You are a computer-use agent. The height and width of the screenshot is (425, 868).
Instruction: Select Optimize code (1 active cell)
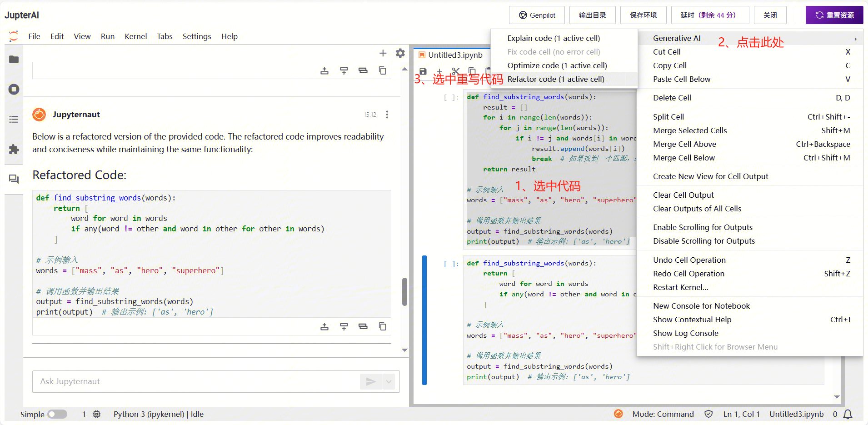[564, 65]
